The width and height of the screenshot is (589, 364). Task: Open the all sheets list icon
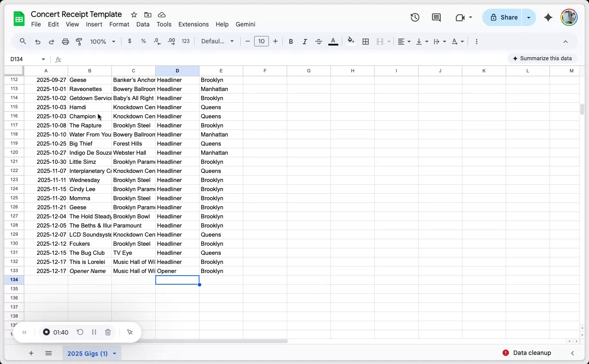click(x=49, y=353)
